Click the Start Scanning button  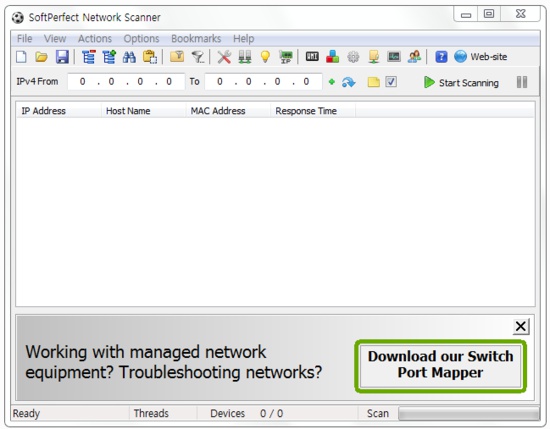click(x=461, y=82)
